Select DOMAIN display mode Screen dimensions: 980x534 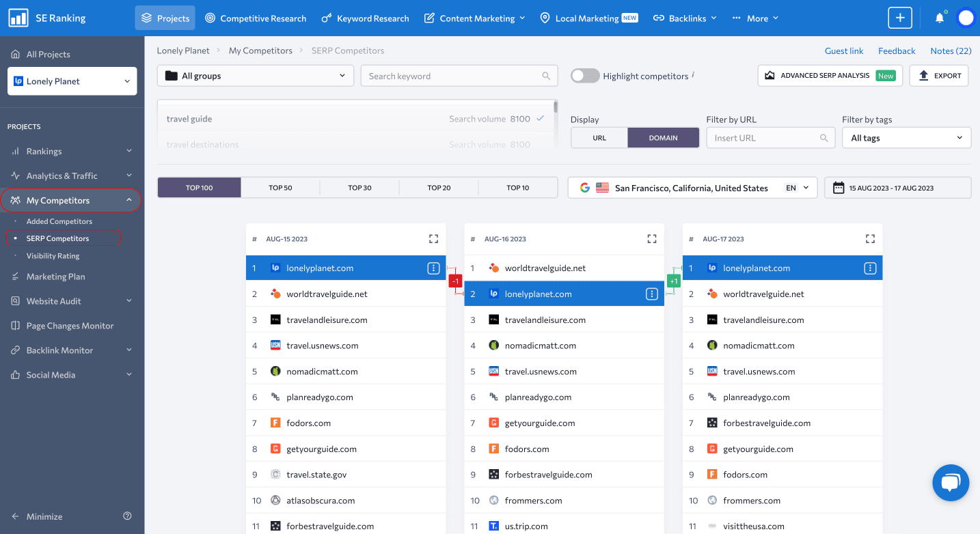pos(664,138)
